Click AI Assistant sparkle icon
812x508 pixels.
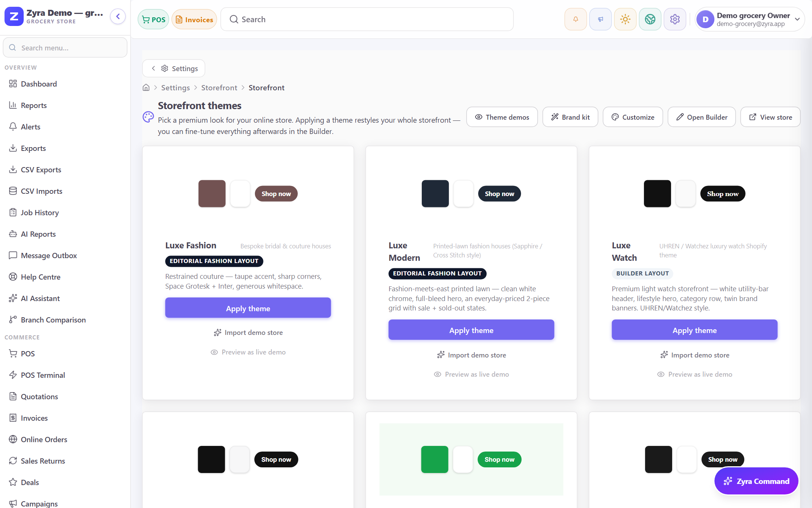13,298
